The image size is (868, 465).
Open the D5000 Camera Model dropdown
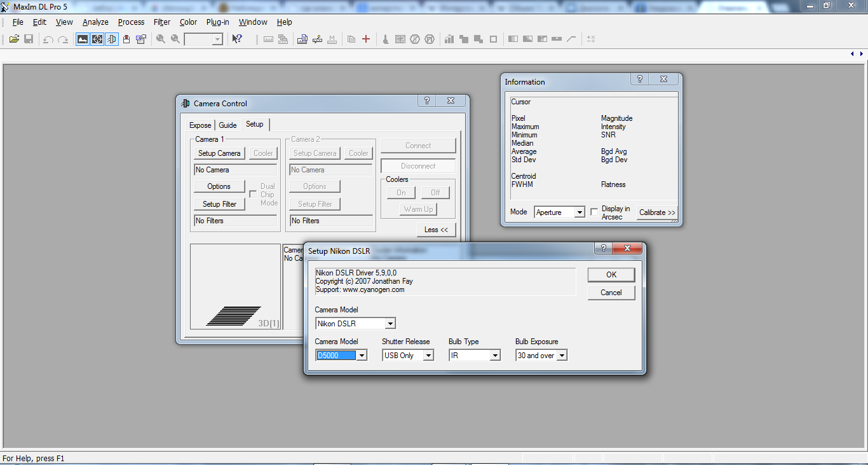(x=362, y=356)
